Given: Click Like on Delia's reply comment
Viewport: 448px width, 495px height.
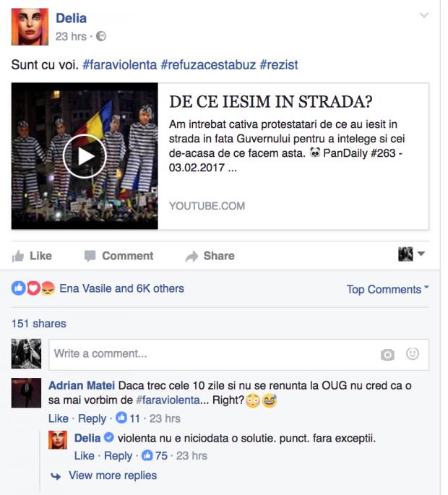Looking at the screenshot, I should pyautogui.click(x=85, y=455).
